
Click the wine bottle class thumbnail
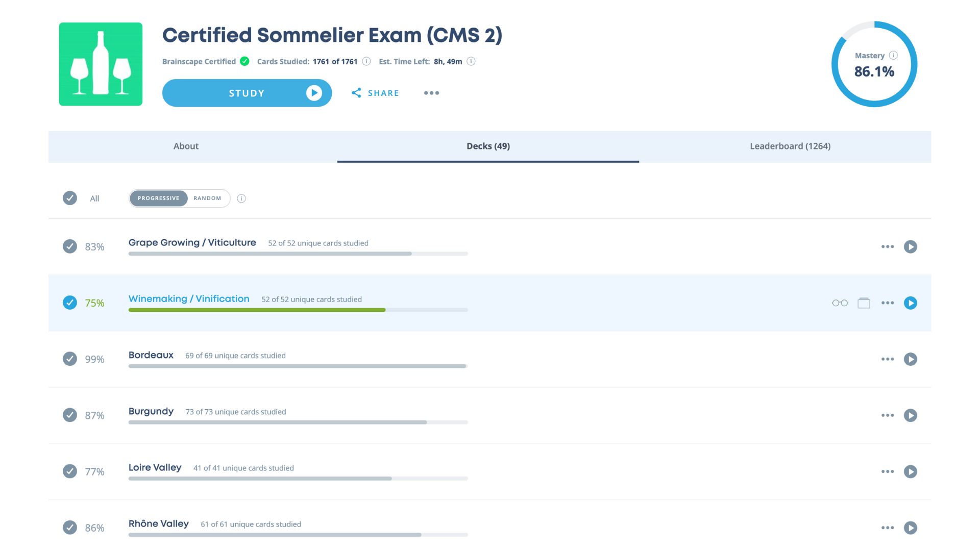click(x=101, y=64)
